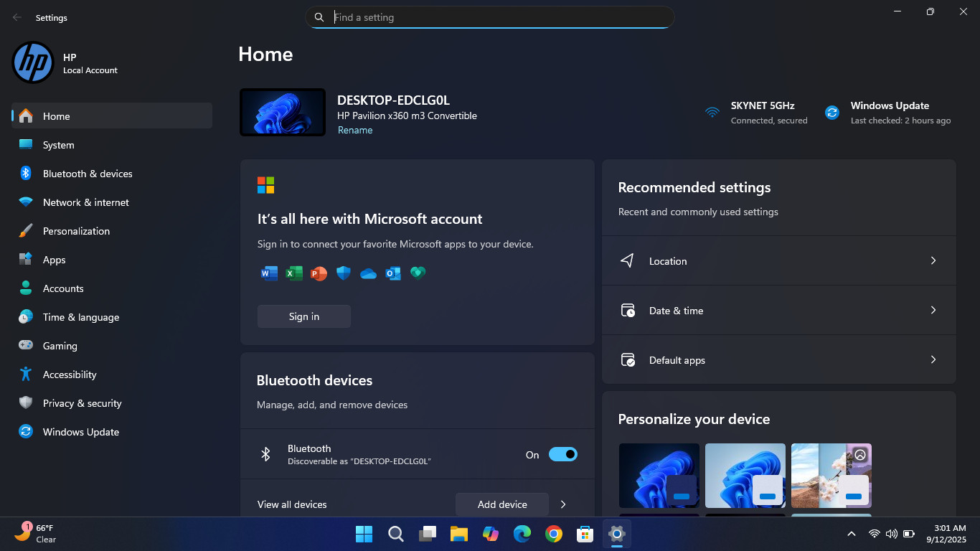
Task: Expand the Date & time chevron
Action: pos(933,310)
